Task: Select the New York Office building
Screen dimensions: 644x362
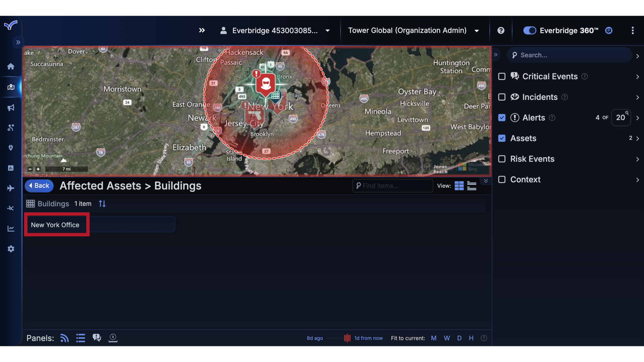Action: [55, 225]
